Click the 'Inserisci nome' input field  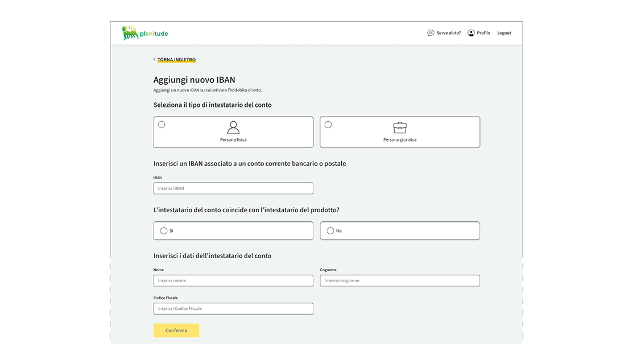pos(233,280)
